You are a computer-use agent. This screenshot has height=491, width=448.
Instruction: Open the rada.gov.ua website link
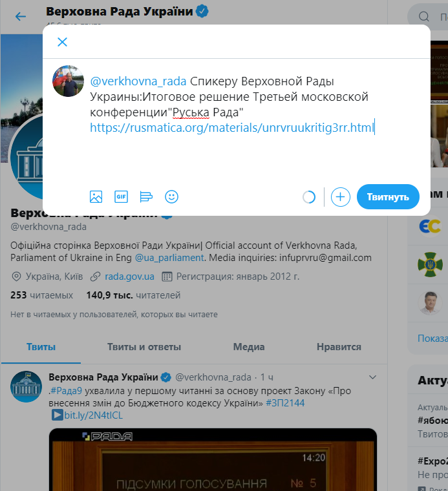coord(129,277)
